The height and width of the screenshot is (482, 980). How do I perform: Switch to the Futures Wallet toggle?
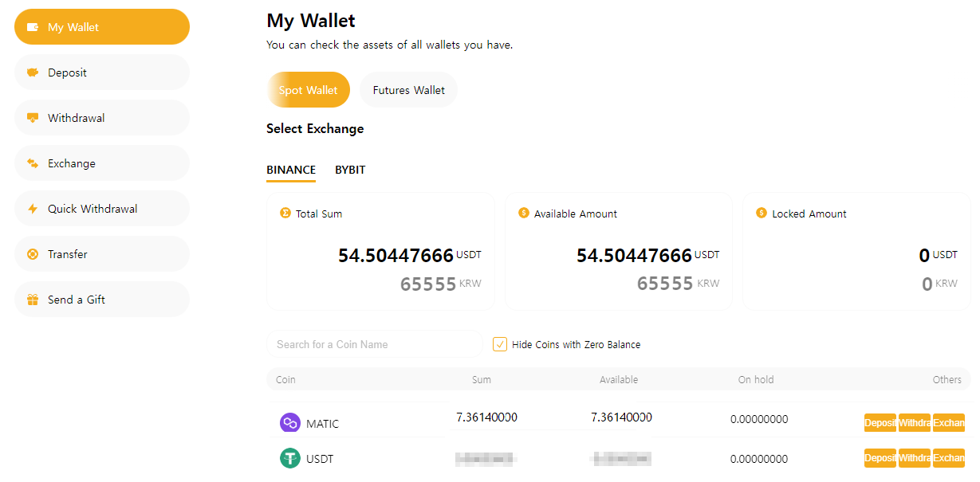coord(408,90)
